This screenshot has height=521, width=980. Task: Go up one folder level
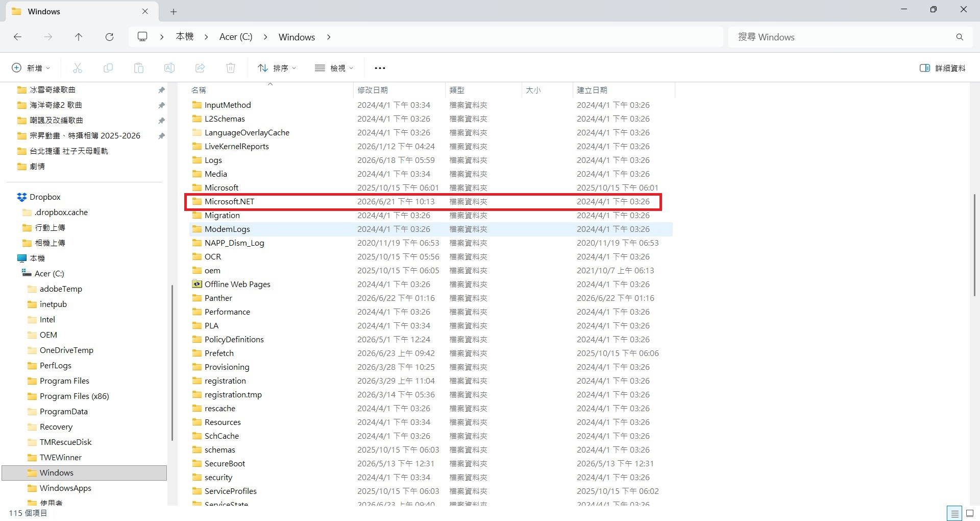[x=79, y=37]
